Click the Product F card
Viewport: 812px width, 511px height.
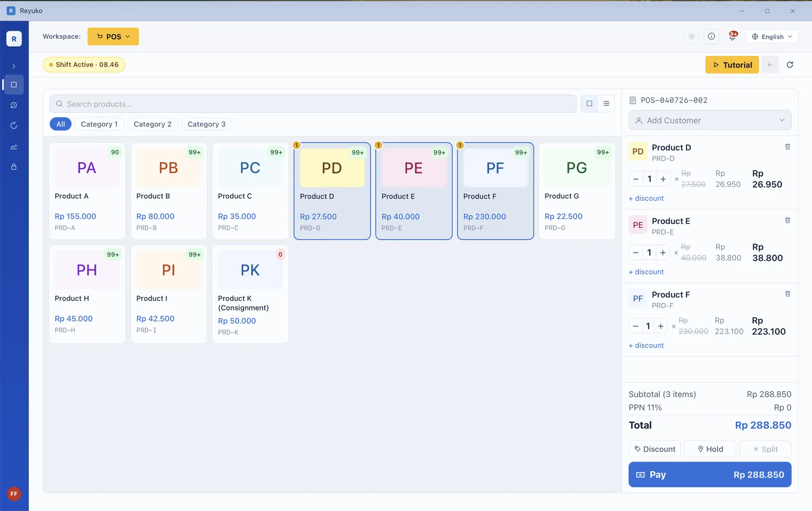(495, 191)
